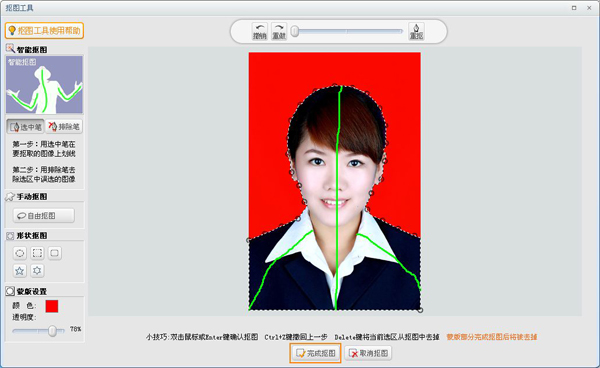
Task: Click the 重抠 reset cutout icon
Action: (416, 31)
